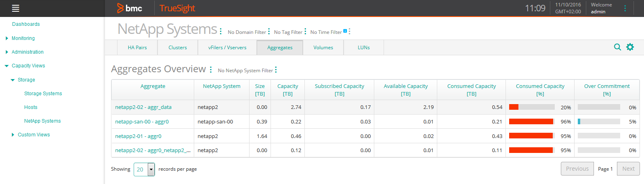Sort by Consumed Capacity [%] column header
Viewport: 644px width, 184px height.
click(540, 90)
